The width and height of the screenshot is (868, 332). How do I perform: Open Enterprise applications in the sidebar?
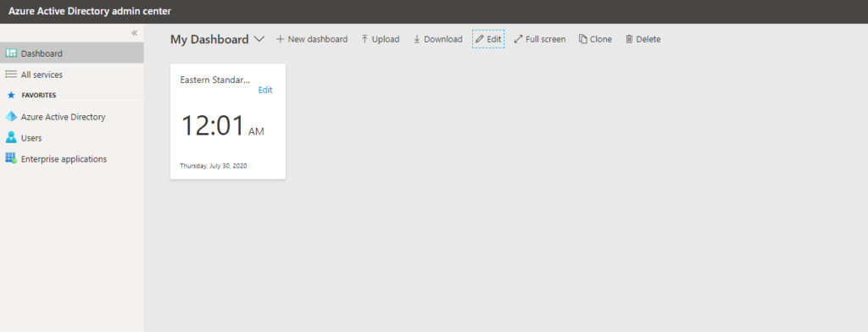point(72,159)
